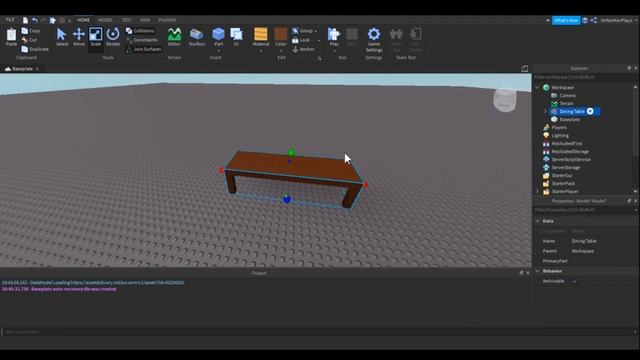Image resolution: width=640 pixels, height=360 pixels.
Task: Collapse the Data properties section
Action: click(x=538, y=221)
